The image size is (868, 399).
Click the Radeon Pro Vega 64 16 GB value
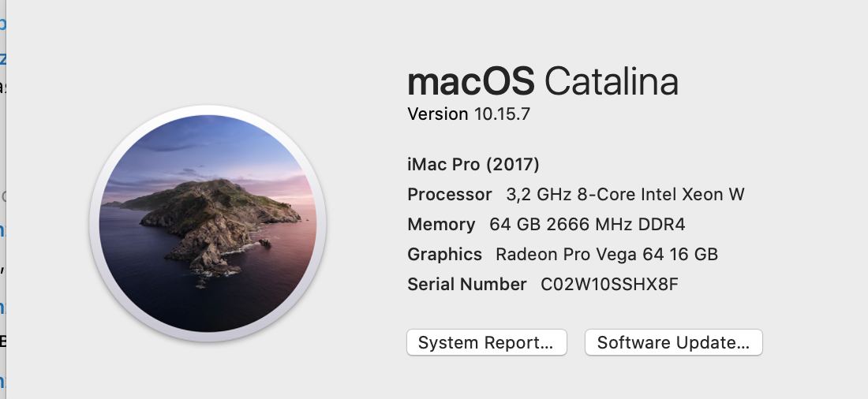[x=606, y=255]
